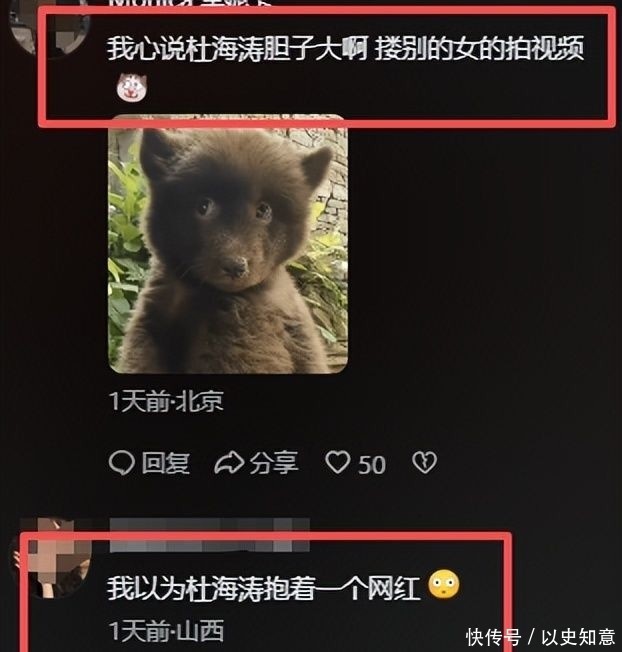Viewport: 622px width, 652px height.
Task: Like the comment with the heart icon
Action: point(338,462)
